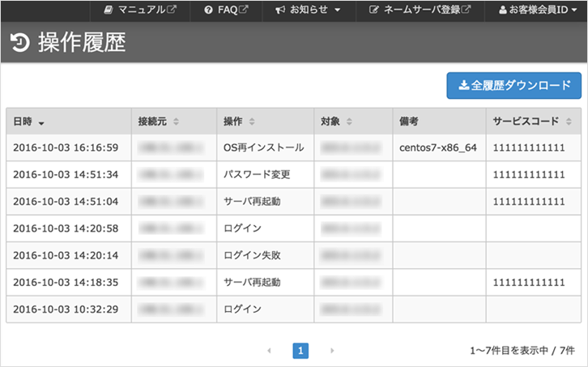This screenshot has height=367, width=588.
Task: Go to previous page arrow
Action: pyautogui.click(x=269, y=351)
